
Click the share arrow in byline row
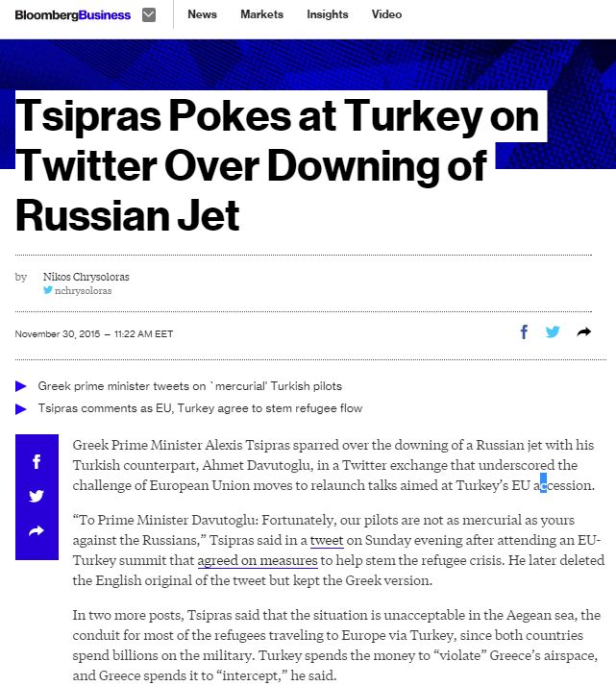[583, 332]
